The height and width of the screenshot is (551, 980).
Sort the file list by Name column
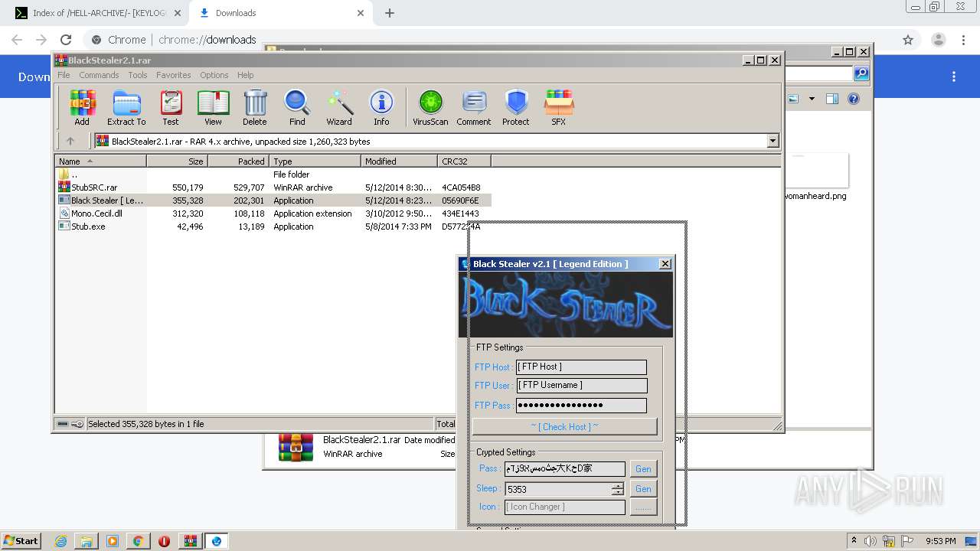pos(100,161)
